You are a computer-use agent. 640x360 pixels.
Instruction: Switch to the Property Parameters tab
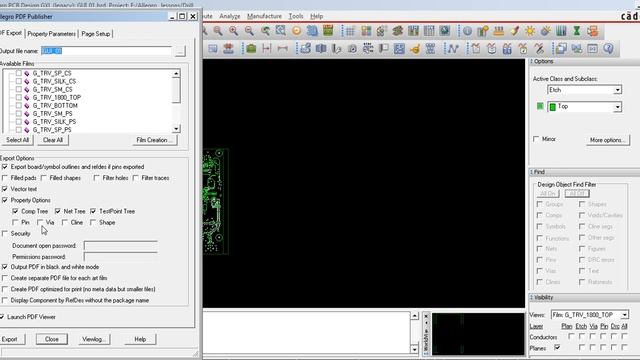click(x=51, y=34)
